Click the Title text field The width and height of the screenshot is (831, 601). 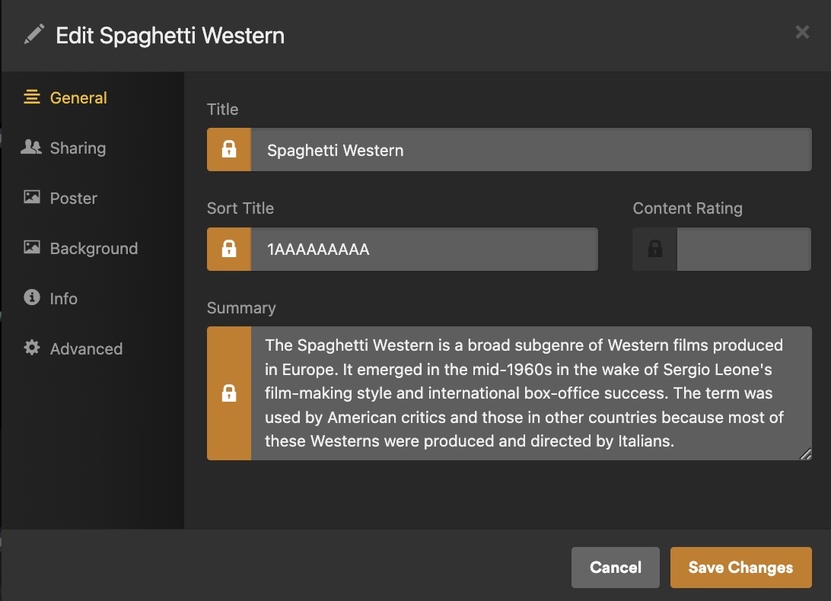[x=530, y=150]
